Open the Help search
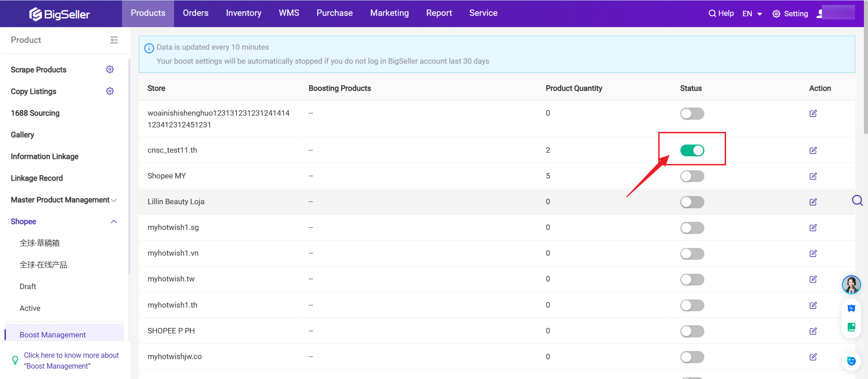This screenshot has width=868, height=379. click(x=721, y=14)
